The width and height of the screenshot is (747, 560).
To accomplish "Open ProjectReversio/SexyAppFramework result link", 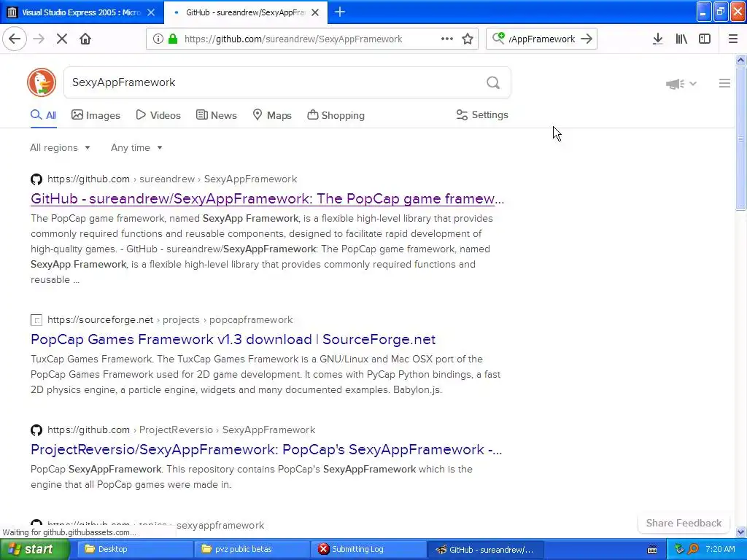I will pos(266,449).
